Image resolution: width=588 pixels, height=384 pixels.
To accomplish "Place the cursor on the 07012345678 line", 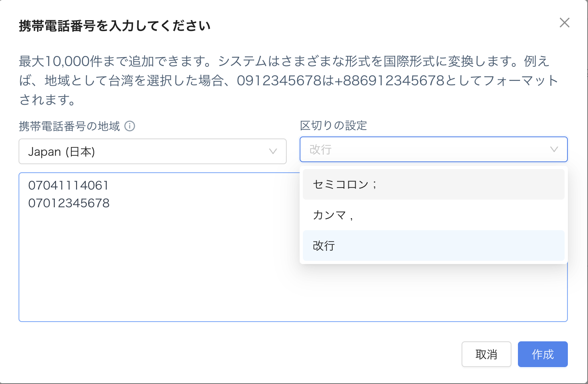I will point(69,203).
